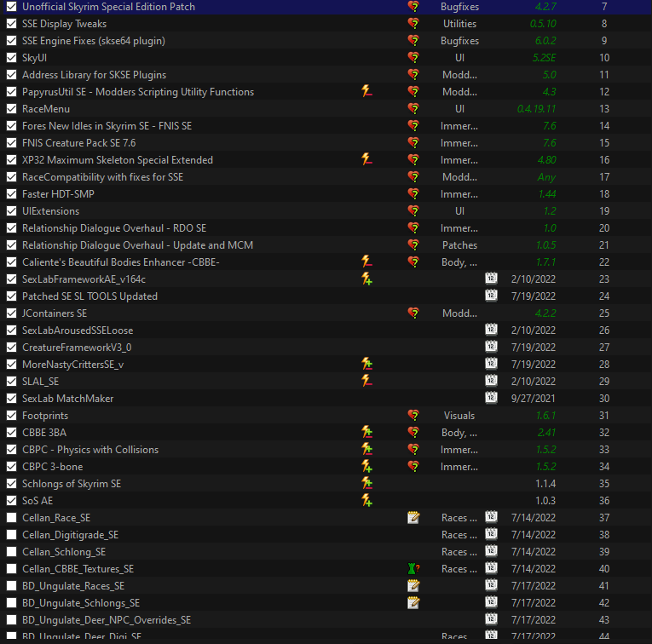The image size is (652, 644).
Task: Click the heart icon in SSE Display Tweaks row
Action: click(x=413, y=23)
